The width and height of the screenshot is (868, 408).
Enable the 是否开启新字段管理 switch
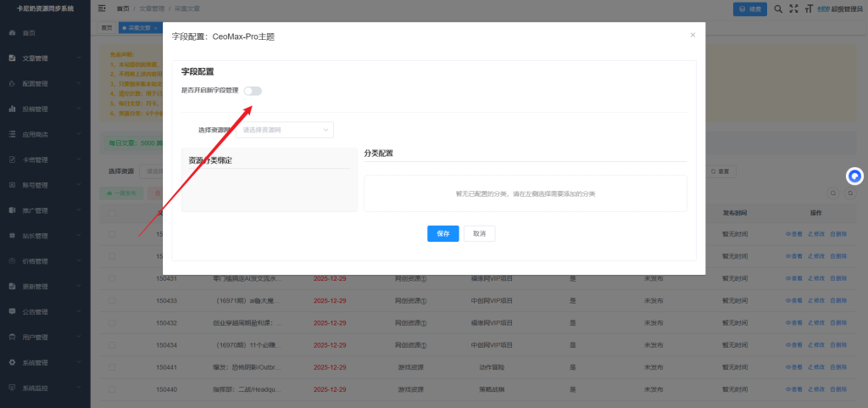click(253, 91)
